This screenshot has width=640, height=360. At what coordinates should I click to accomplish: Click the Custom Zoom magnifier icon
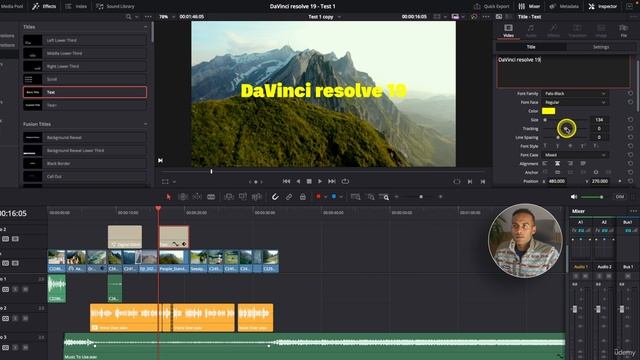[384, 197]
